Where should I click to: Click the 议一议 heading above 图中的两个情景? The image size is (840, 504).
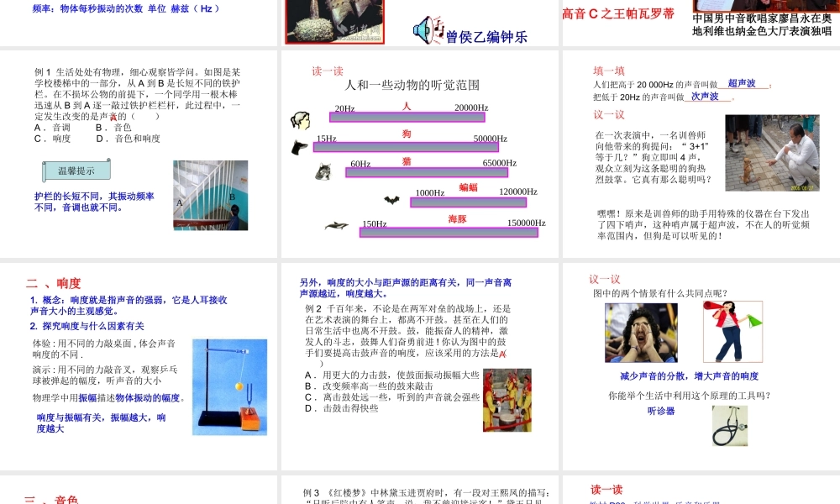[605, 279]
